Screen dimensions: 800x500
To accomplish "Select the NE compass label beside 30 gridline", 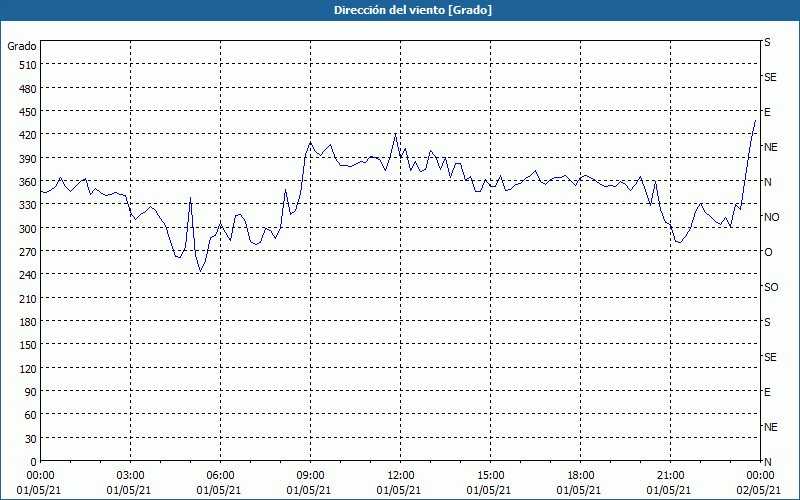I will (x=771, y=427).
